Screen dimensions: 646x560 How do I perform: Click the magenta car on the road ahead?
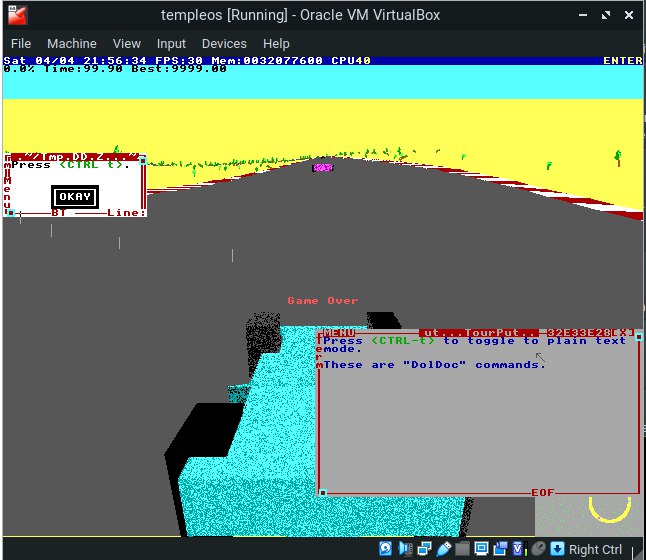(x=323, y=167)
